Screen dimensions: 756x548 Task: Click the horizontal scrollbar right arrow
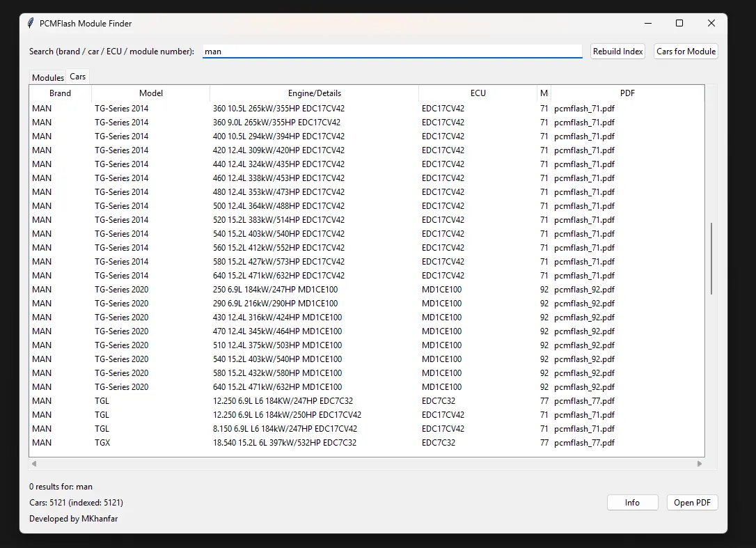pyautogui.click(x=700, y=464)
